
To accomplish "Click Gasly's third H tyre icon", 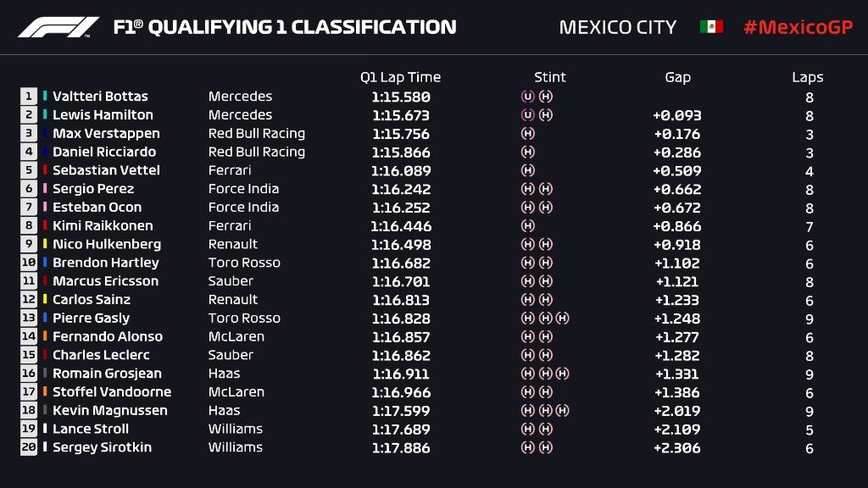I will (x=563, y=319).
